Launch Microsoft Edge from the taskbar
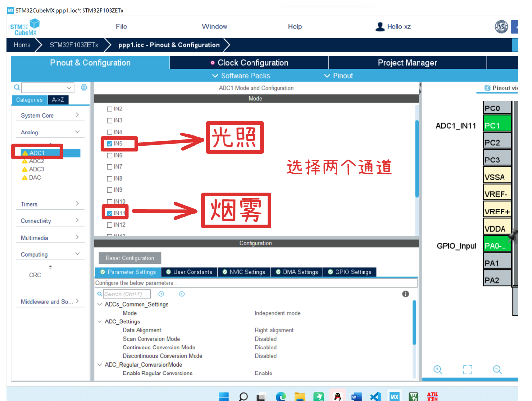Screen dimensions: 532x401 pyautogui.click(x=280, y=396)
